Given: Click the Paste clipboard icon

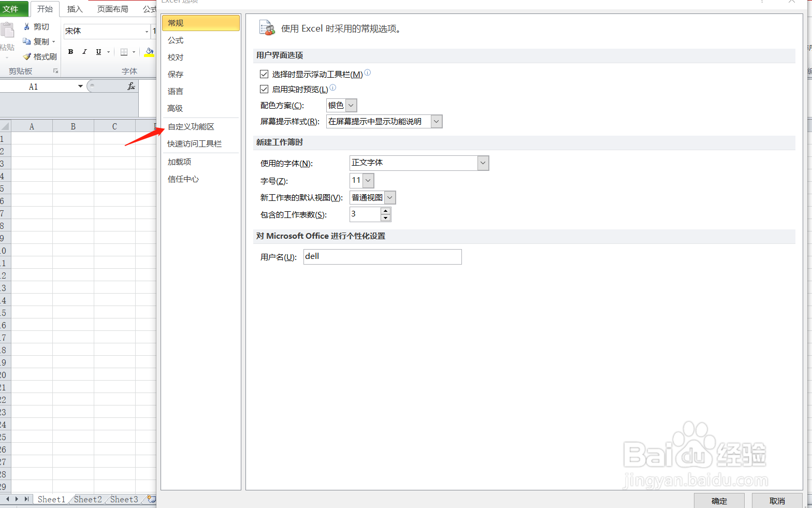Looking at the screenshot, I should click(7, 30).
